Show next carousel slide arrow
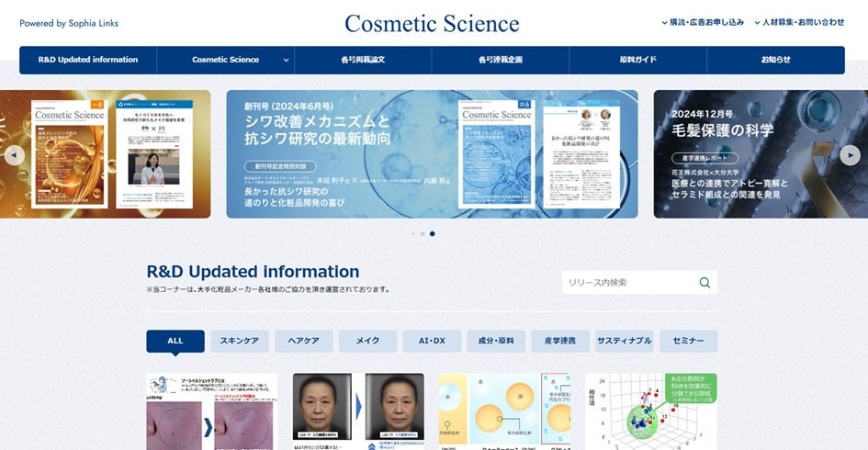The height and width of the screenshot is (450, 868). point(850,155)
